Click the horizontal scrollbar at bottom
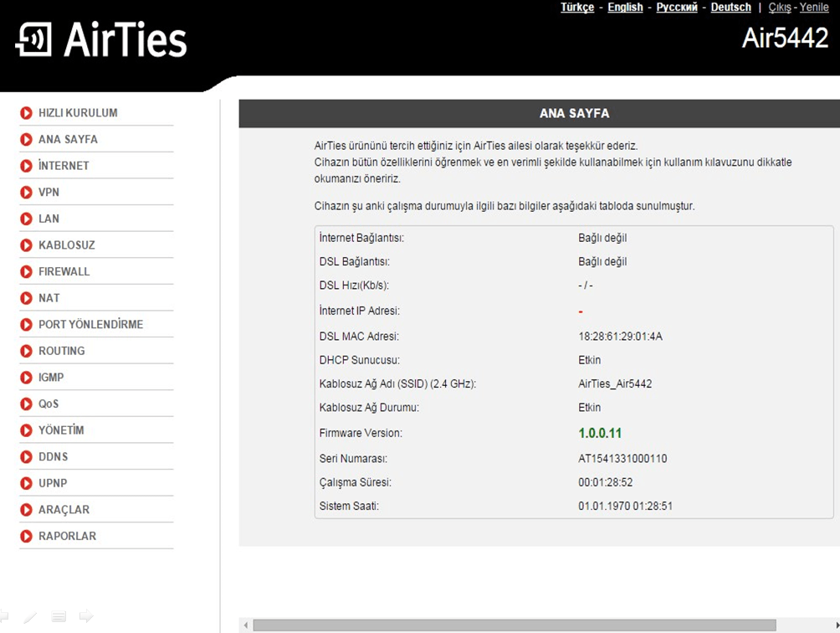Image resolution: width=840 pixels, height=633 pixels. coord(514,625)
